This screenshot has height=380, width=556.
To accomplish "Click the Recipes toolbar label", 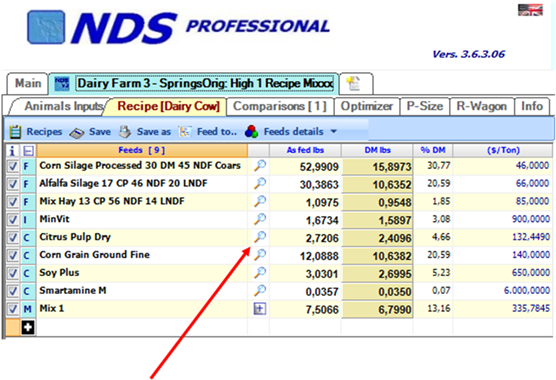I will pos(44,132).
